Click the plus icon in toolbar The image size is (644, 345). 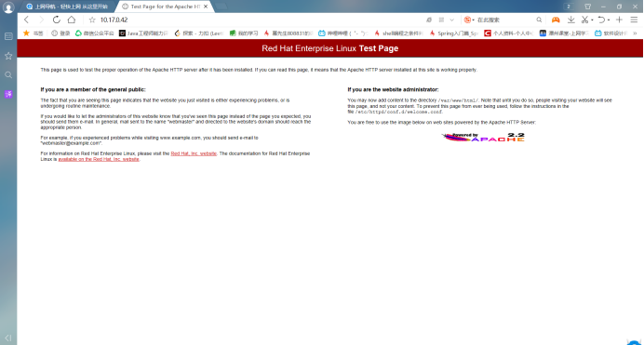(620, 20)
